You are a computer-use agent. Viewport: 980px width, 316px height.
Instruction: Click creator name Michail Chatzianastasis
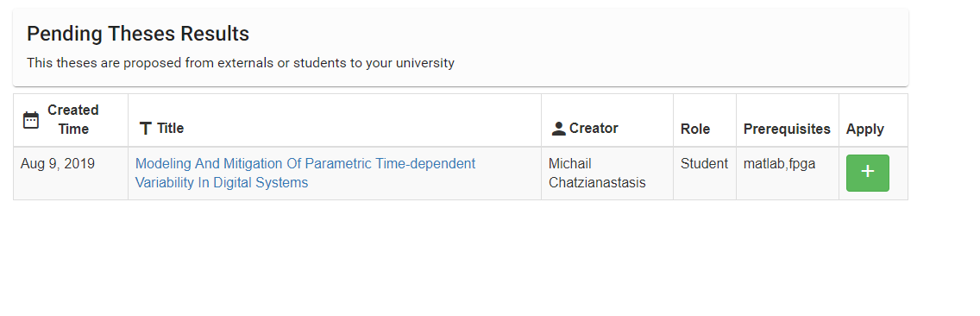[597, 174]
